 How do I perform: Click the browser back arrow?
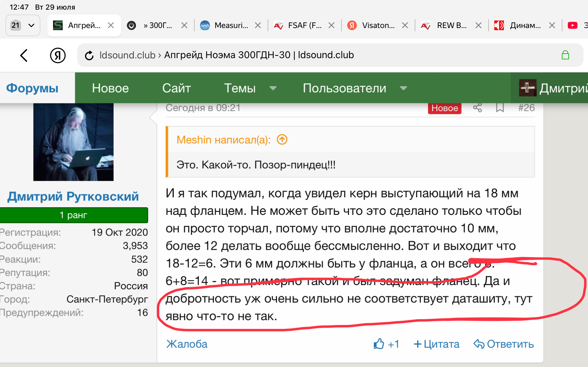pos(24,55)
